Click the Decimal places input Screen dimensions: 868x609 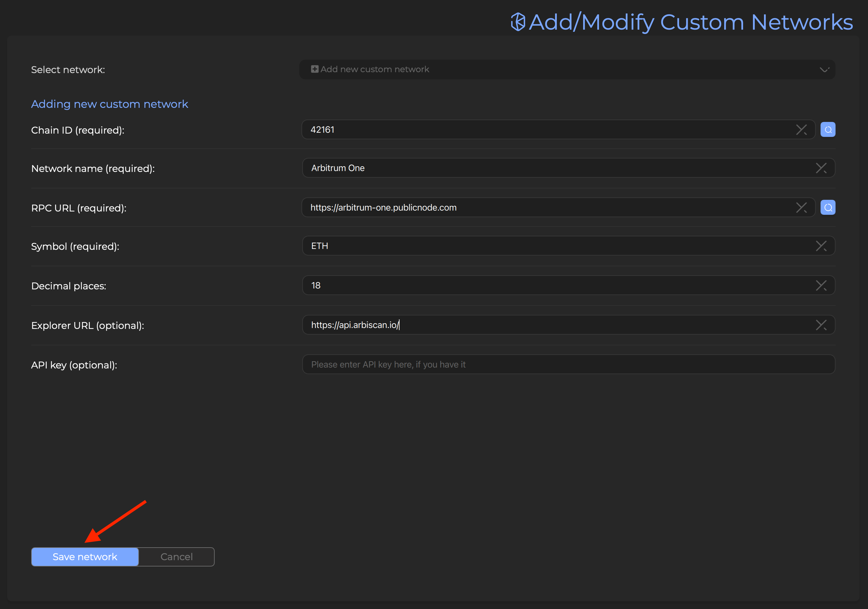[x=529, y=285]
